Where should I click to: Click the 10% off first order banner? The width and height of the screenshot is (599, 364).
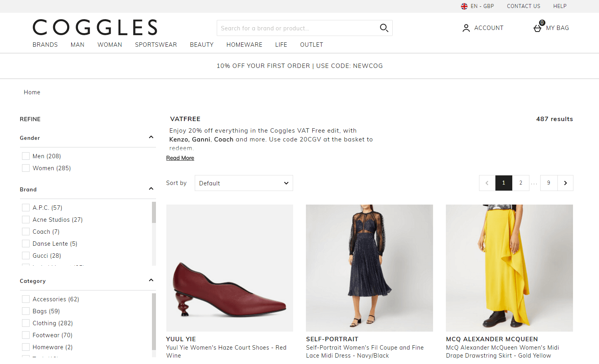(300, 66)
